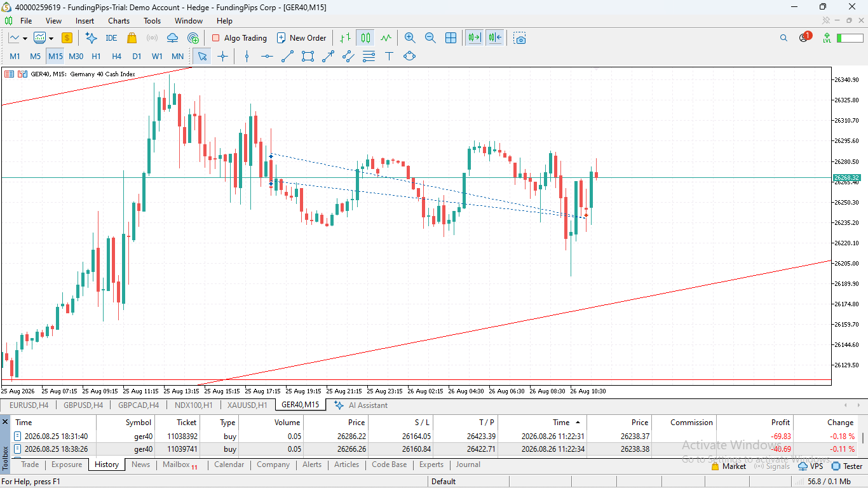
Task: Open the Market Watch window icon
Action: tap(39, 38)
